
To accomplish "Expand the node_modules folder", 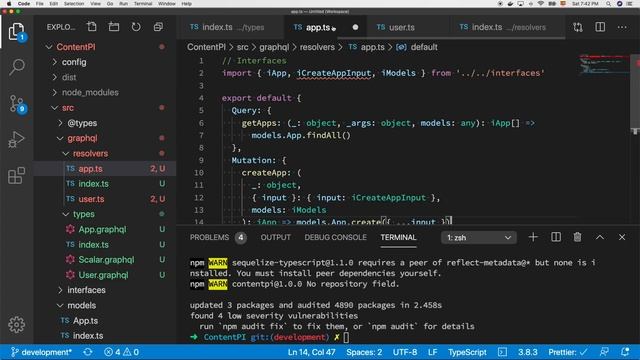I will 90,92.
